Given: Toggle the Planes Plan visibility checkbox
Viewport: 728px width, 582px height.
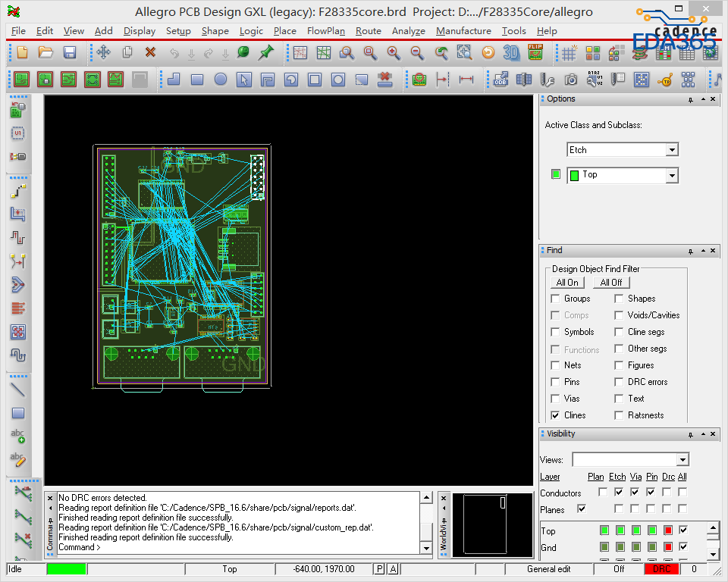Looking at the screenshot, I should click(x=582, y=508).
